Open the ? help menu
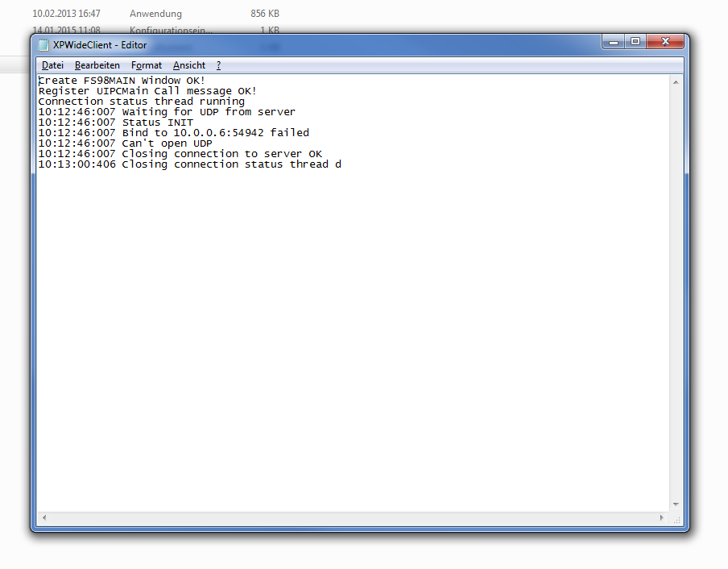This screenshot has width=728, height=569. point(218,65)
